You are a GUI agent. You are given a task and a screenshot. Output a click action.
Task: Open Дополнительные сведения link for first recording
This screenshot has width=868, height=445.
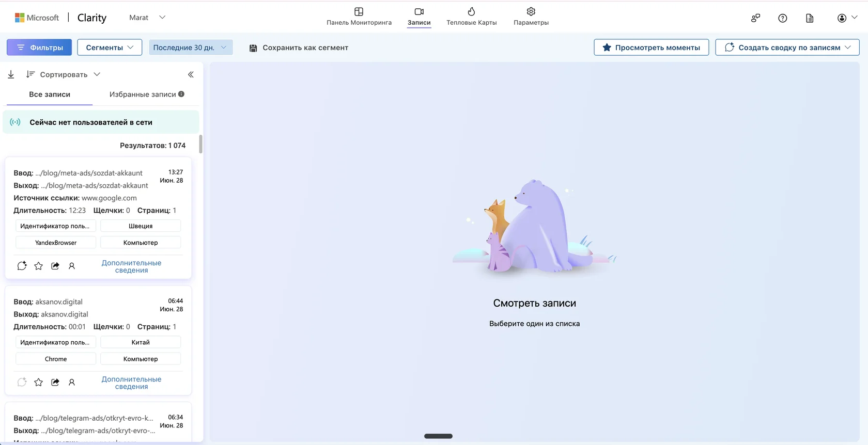point(131,266)
